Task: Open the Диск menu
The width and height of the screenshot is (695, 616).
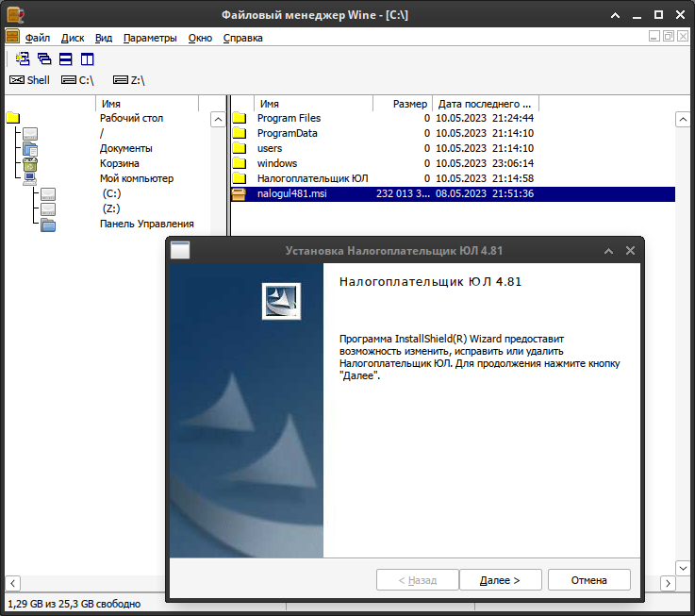Action: (x=73, y=38)
